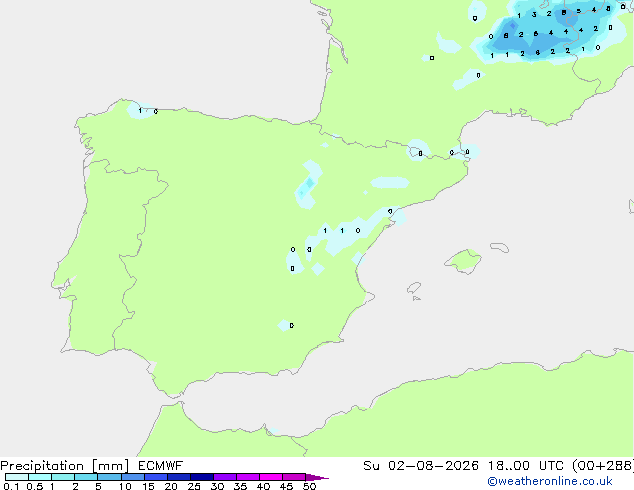
Task: Click the forecast offset "(00+288)"
Action: [x=603, y=466]
